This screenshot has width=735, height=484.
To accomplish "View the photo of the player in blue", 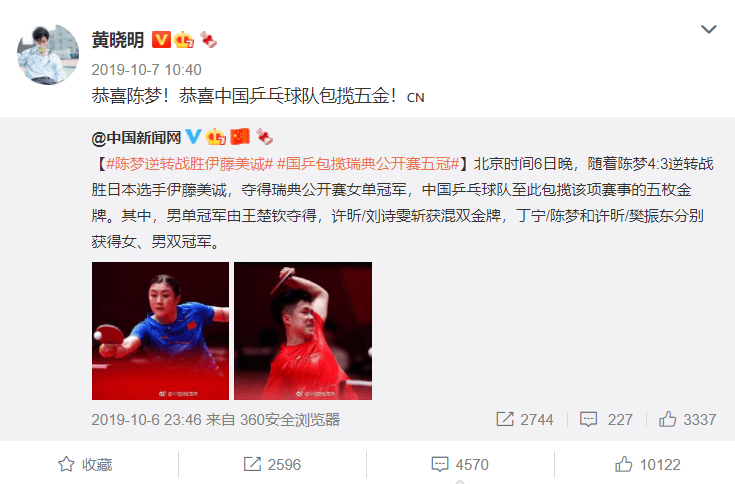I will [160, 331].
